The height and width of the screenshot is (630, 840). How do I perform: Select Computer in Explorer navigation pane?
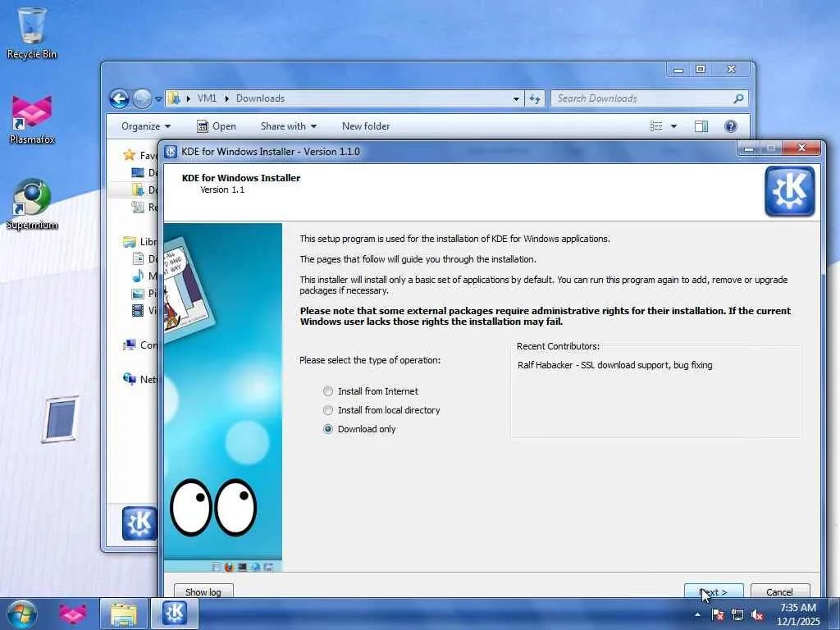pyautogui.click(x=140, y=345)
